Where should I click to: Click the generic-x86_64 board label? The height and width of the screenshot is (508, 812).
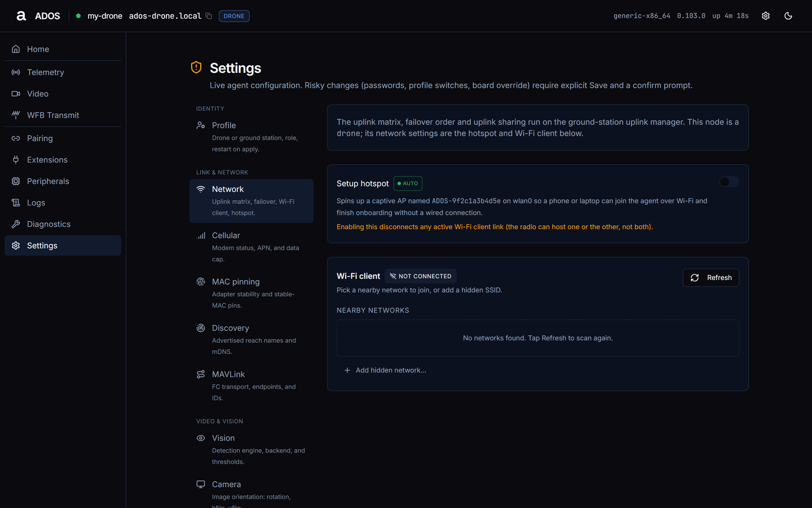(x=642, y=16)
